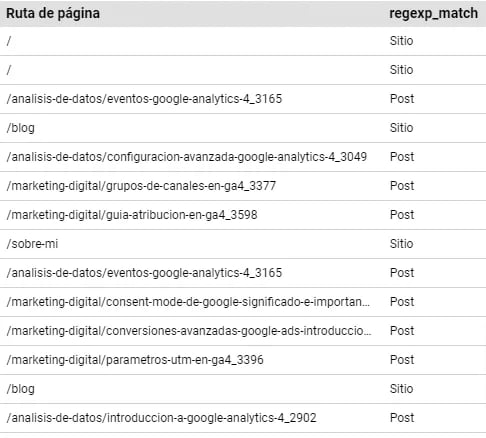Screen dimensions: 486x438
Task: Click Post value for conversiones-avanzadas-google-ads row
Action: coord(402,331)
